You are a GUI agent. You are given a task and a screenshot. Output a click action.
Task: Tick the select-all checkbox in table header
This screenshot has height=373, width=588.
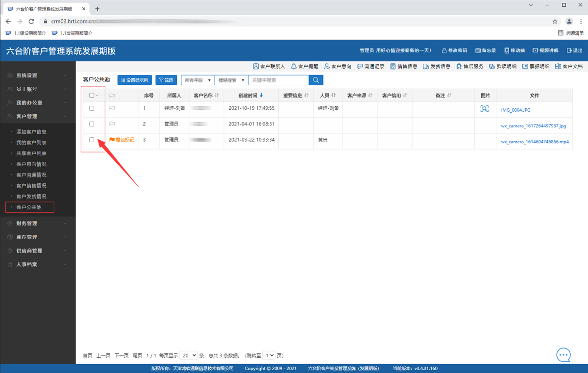coord(92,96)
